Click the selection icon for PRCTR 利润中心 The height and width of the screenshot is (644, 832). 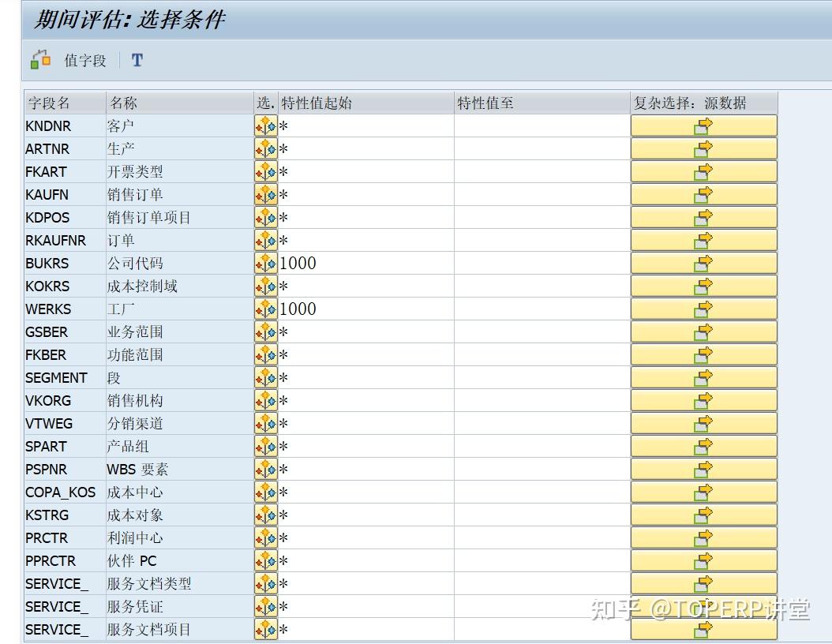tap(266, 537)
